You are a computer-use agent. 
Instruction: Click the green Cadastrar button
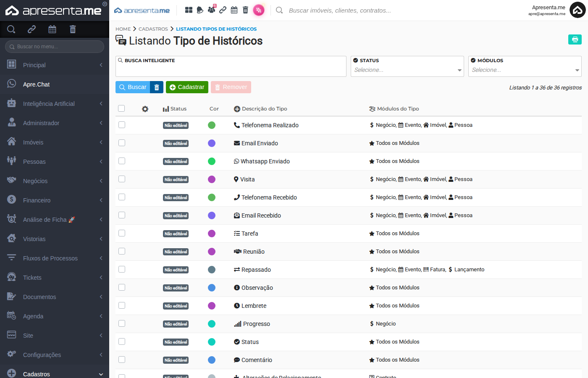[x=187, y=87]
